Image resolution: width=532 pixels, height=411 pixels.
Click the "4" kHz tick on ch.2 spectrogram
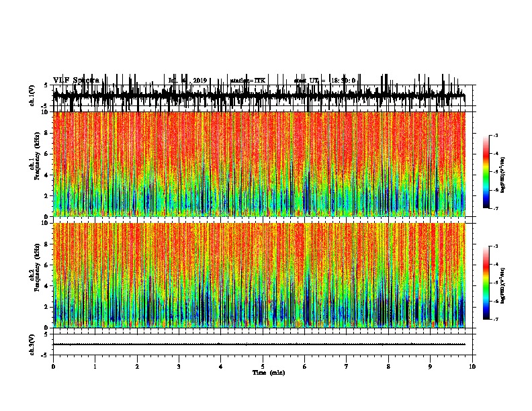[47, 286]
